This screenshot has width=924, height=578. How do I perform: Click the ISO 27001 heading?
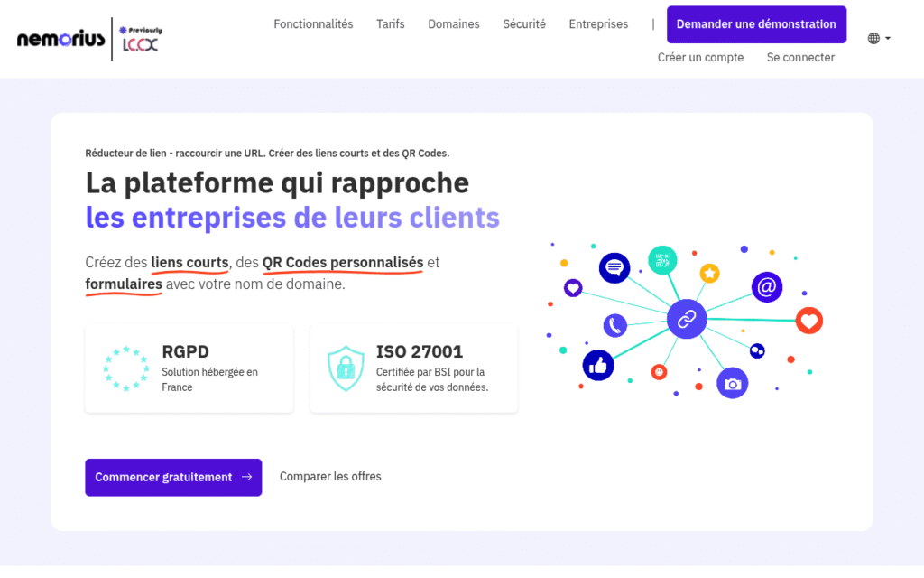420,351
